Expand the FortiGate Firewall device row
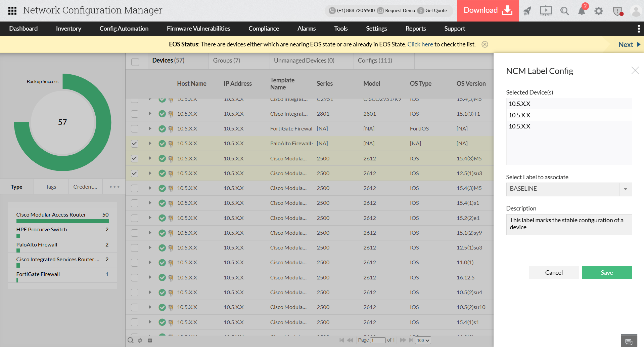Viewport: 644px width, 347px height. point(150,128)
